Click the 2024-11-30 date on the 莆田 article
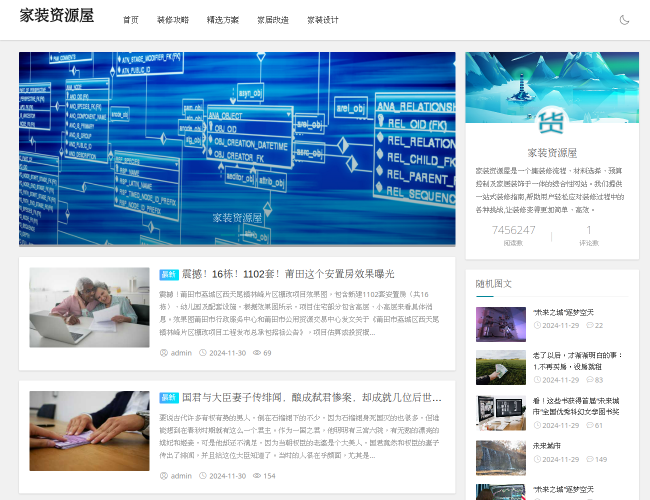Viewport: 650px width, 500px height. pyautogui.click(x=228, y=353)
